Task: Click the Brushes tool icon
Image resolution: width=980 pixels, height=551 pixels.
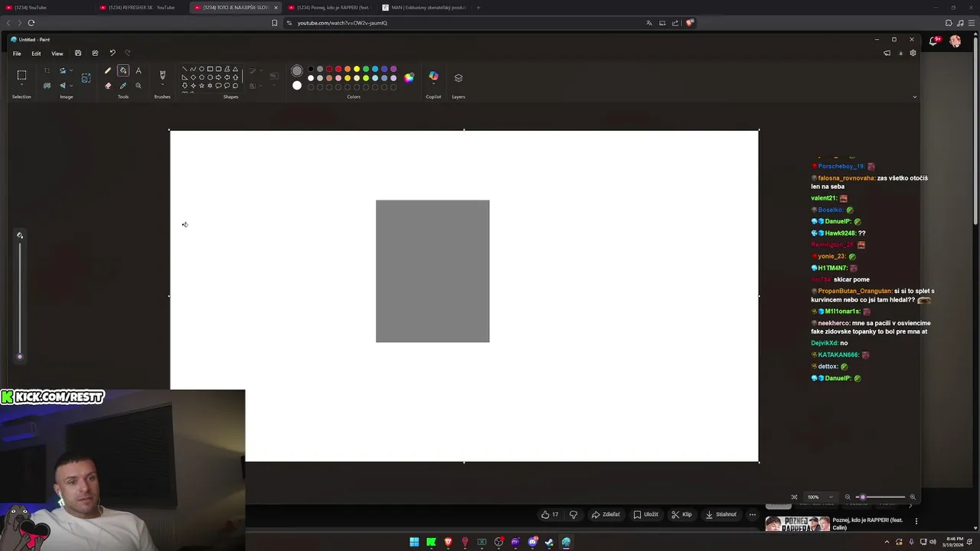Action: pyautogui.click(x=162, y=74)
